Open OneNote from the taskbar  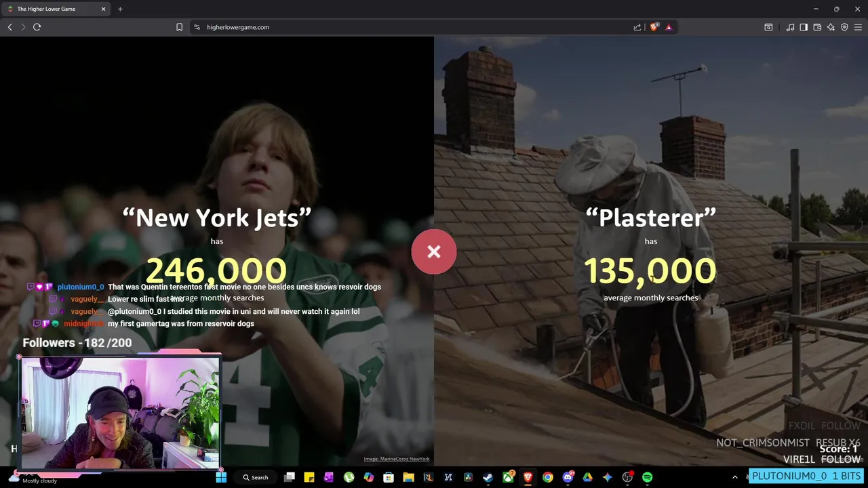pyautogui.click(x=329, y=477)
